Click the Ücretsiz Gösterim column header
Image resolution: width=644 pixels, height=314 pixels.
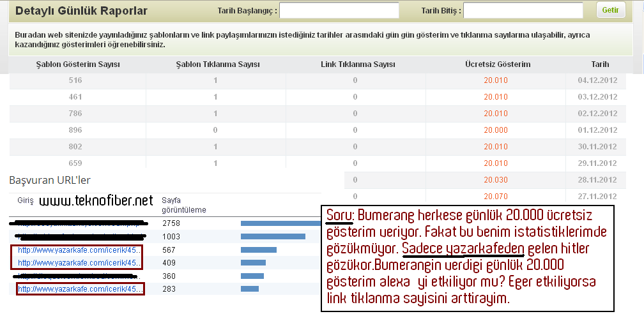coord(498,64)
